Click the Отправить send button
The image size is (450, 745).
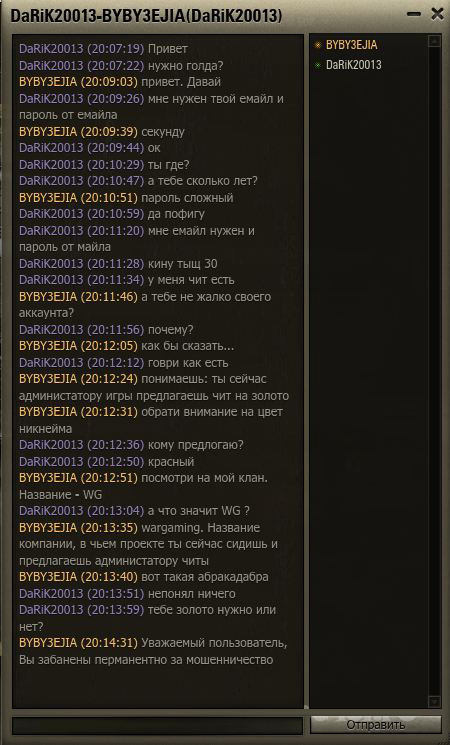pos(375,725)
